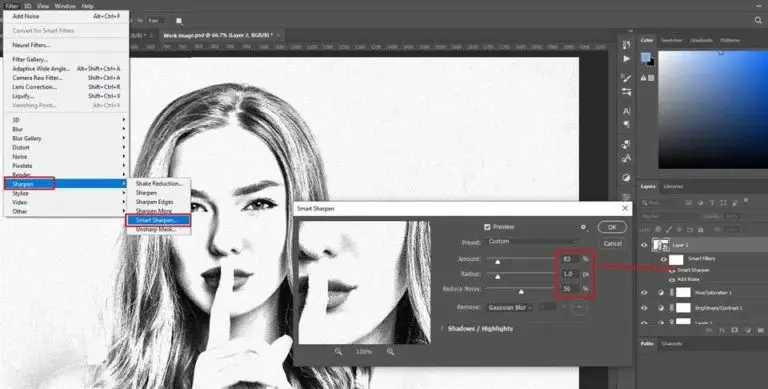
Task: Click the Hue/Saturation 1 adjustment icon
Action: (660, 292)
